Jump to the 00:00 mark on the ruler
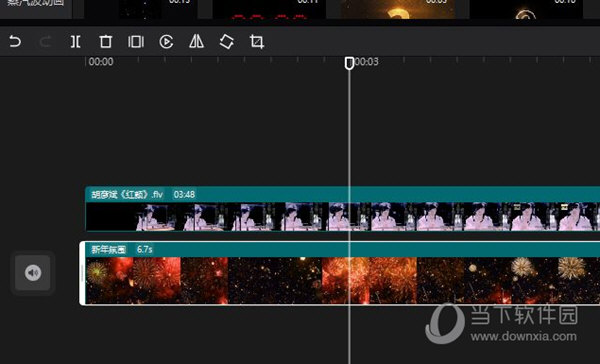Screen dimensions: 600x364 (101, 62)
